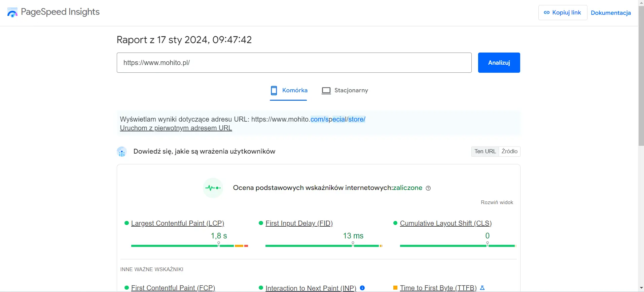The image size is (644, 292).
Task: Click the Kopiuj link button
Action: pyautogui.click(x=563, y=12)
